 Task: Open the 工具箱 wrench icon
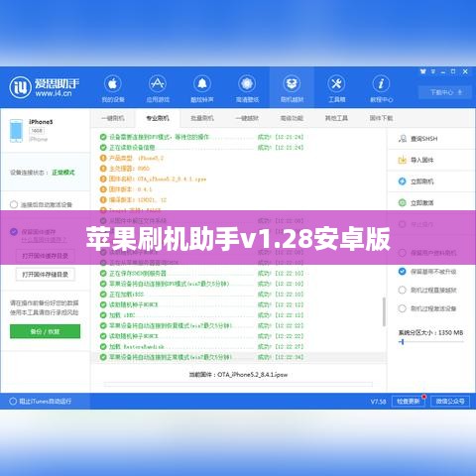pos(336,83)
